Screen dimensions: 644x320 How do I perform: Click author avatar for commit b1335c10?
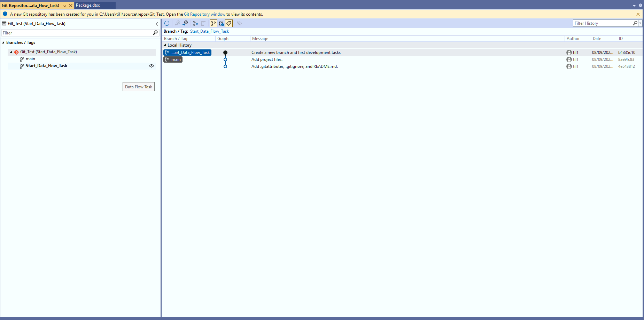(569, 53)
